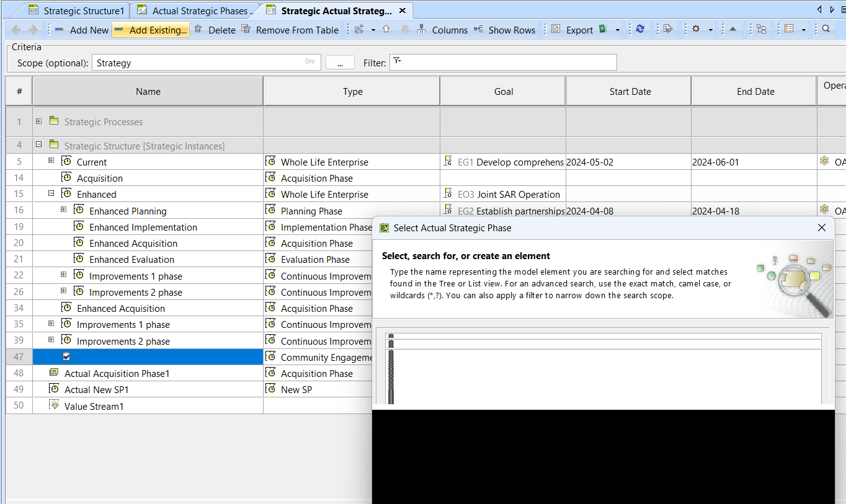Click the refresh table icon
The width and height of the screenshot is (846, 504).
pos(640,29)
